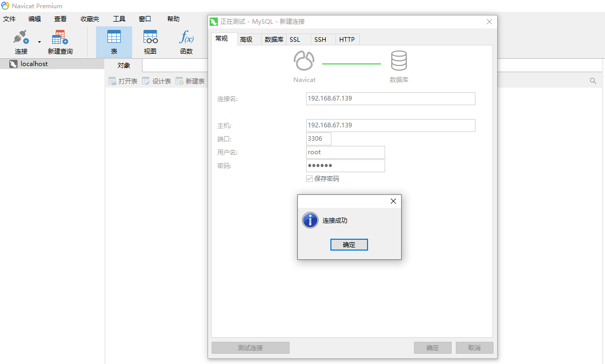Open the 帮助 menu
Viewport: 605px width, 364px height.
(x=173, y=19)
